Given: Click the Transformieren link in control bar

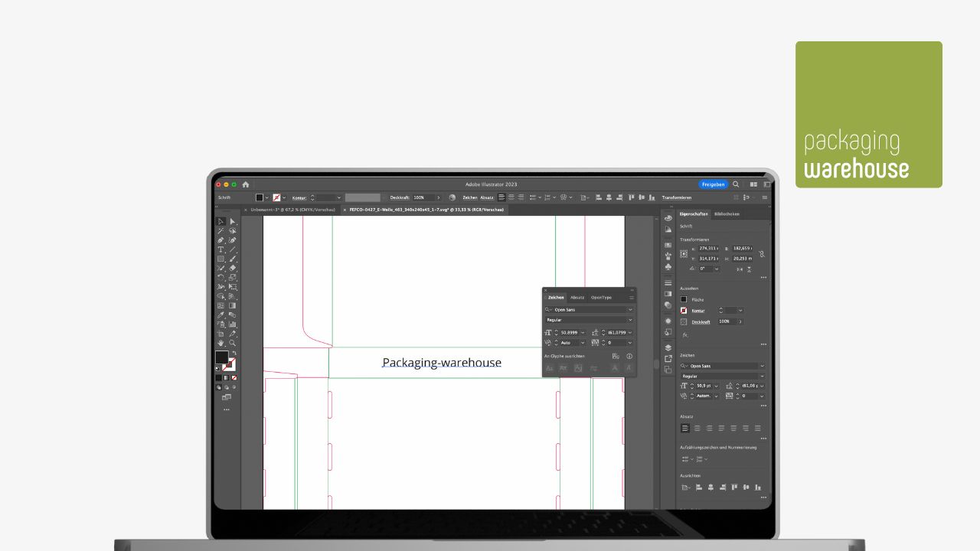Looking at the screenshot, I should tap(676, 197).
